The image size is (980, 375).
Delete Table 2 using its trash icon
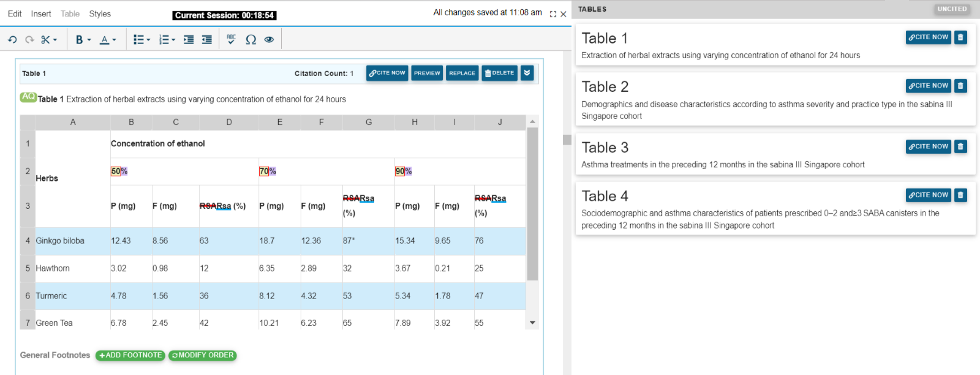pyautogui.click(x=961, y=86)
